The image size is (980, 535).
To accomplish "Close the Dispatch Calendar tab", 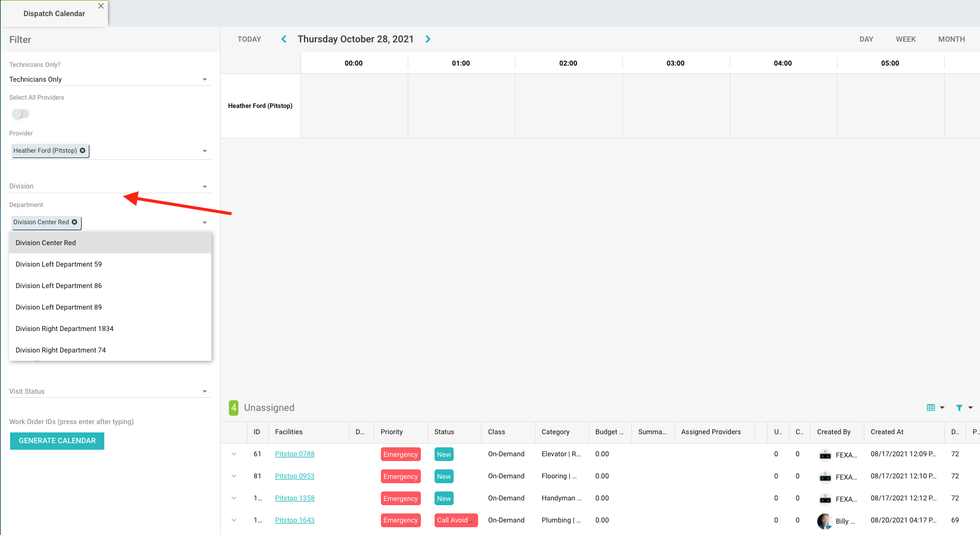I will [101, 6].
